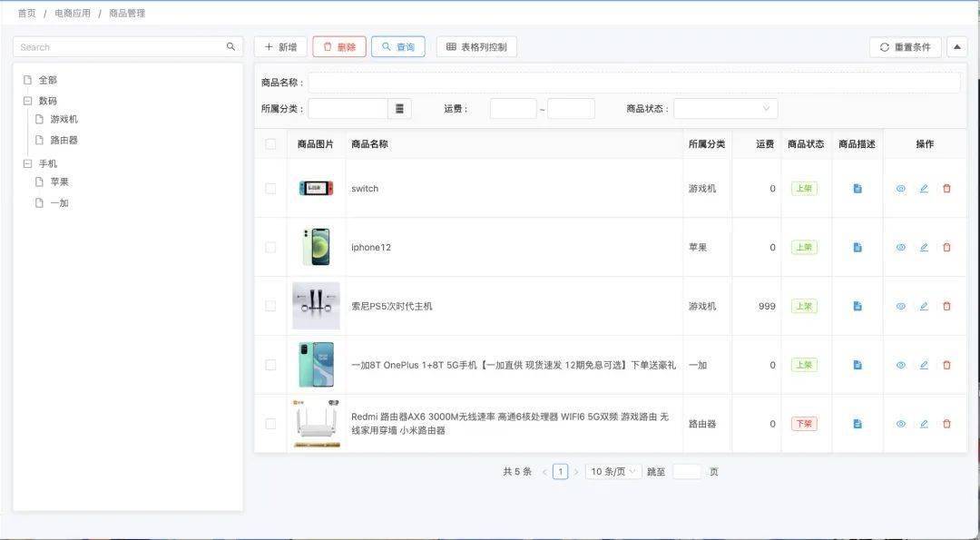Screen dimensions: 980x540
Task: Select 全部 in the category tree
Action: (x=47, y=80)
